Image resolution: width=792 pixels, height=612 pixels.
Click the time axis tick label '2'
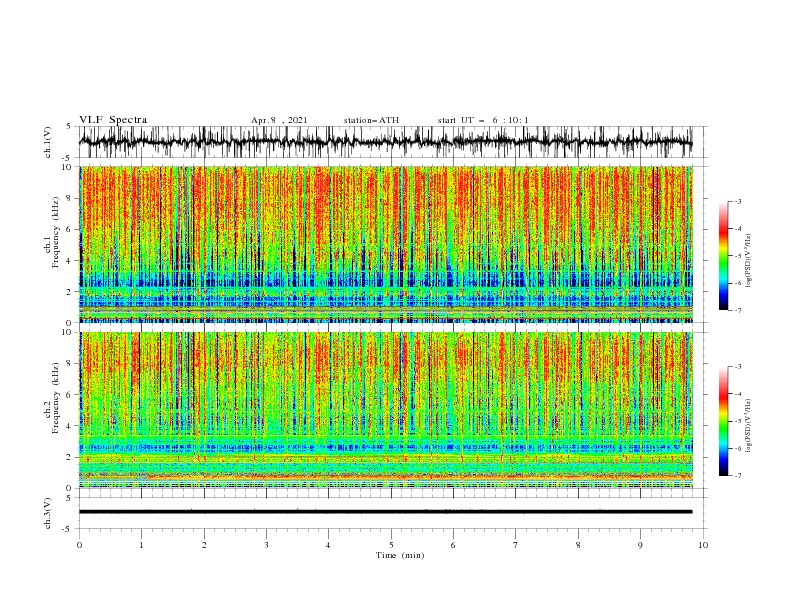(x=204, y=545)
